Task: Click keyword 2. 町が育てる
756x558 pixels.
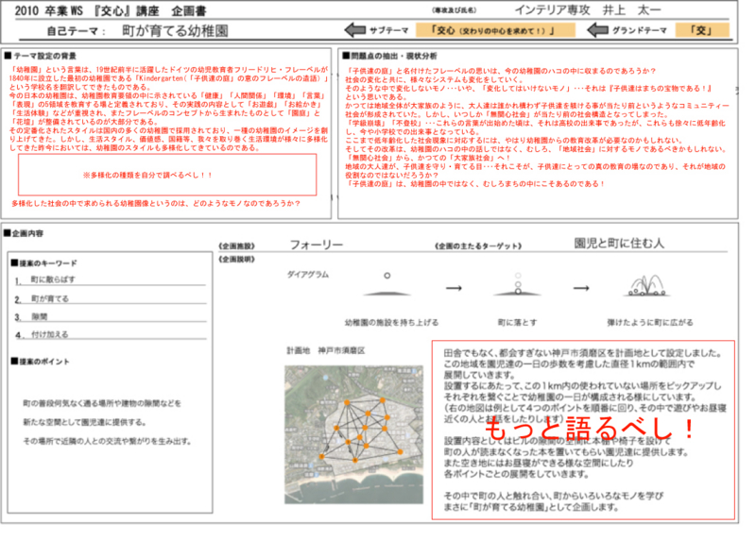Action: [x=42, y=299]
